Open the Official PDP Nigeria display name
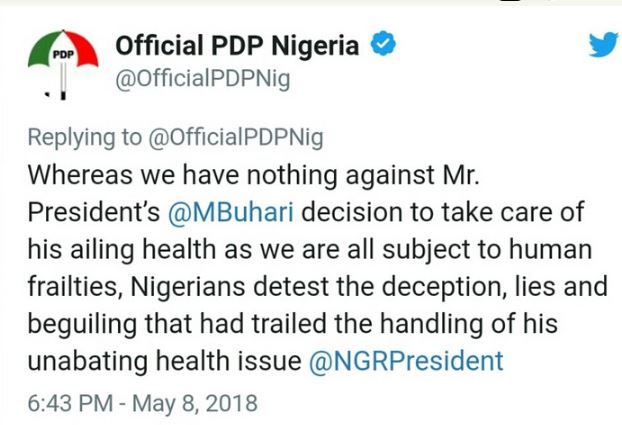This screenshot has width=622, height=425. 239,44
